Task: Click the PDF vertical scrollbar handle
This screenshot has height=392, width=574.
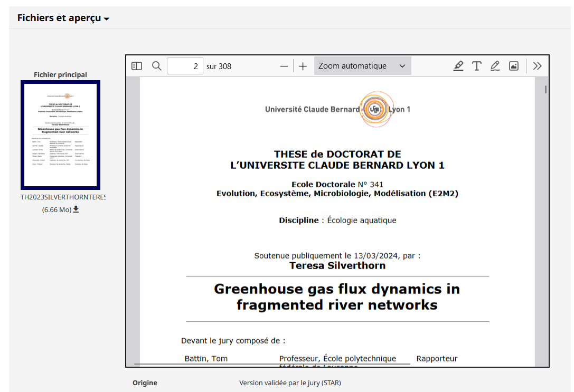Action: coord(545,89)
